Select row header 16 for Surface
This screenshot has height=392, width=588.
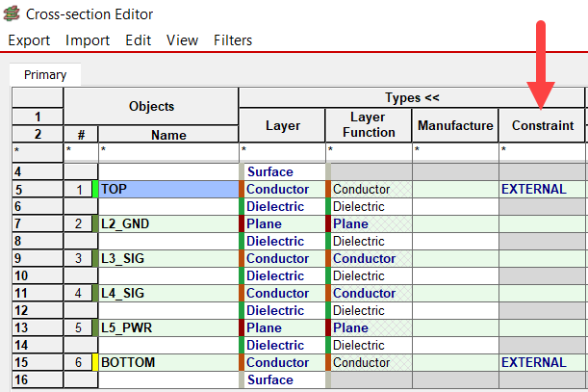(x=37, y=380)
